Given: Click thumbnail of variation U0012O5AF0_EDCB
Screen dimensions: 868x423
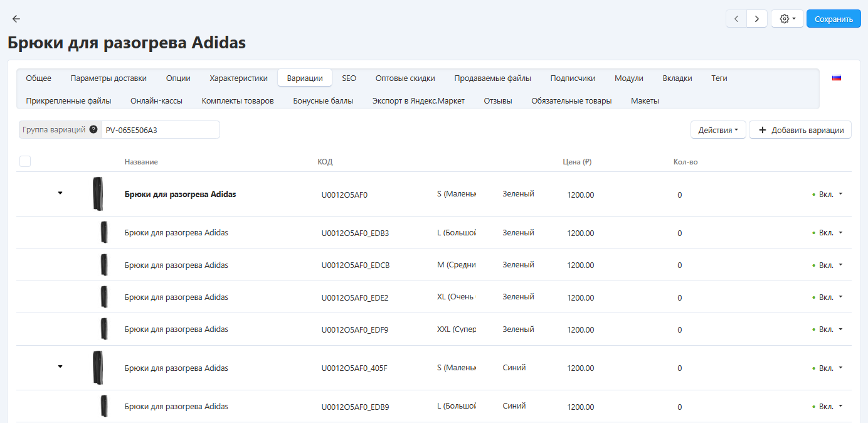Looking at the screenshot, I should [x=104, y=265].
